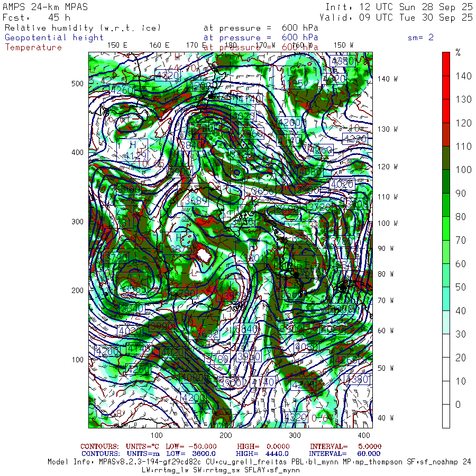Select the "140 W" longitude label
Image resolution: width=476 pixels, height=476 pixels.
(387, 79)
